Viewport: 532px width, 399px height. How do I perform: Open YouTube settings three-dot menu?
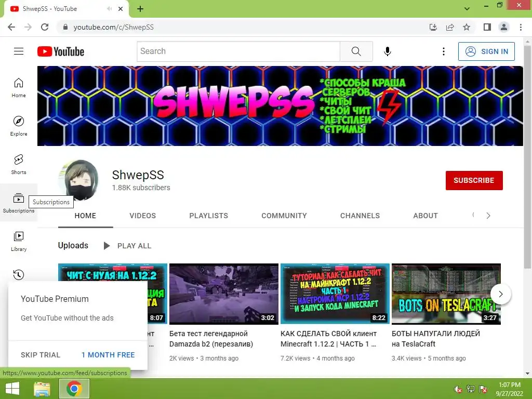pos(444,51)
